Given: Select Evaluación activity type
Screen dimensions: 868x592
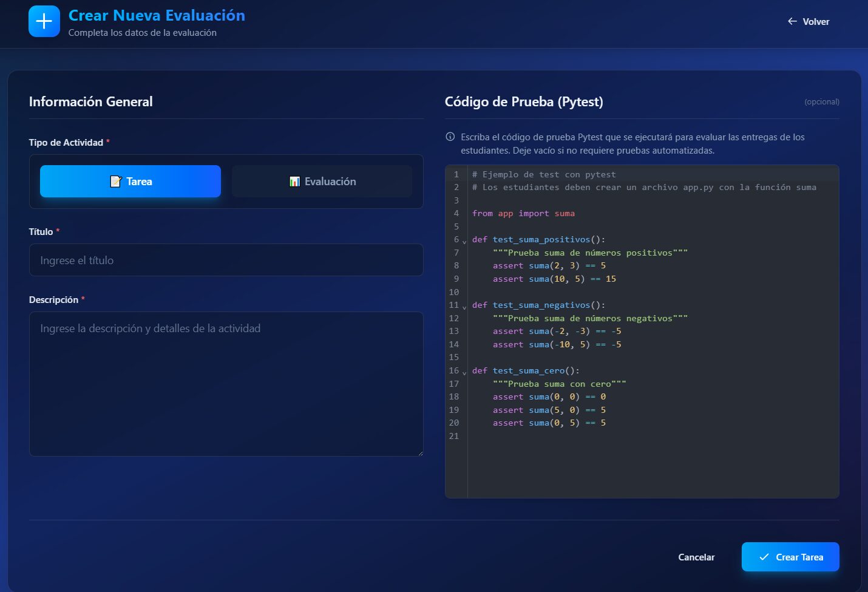Looking at the screenshot, I should click(322, 182).
